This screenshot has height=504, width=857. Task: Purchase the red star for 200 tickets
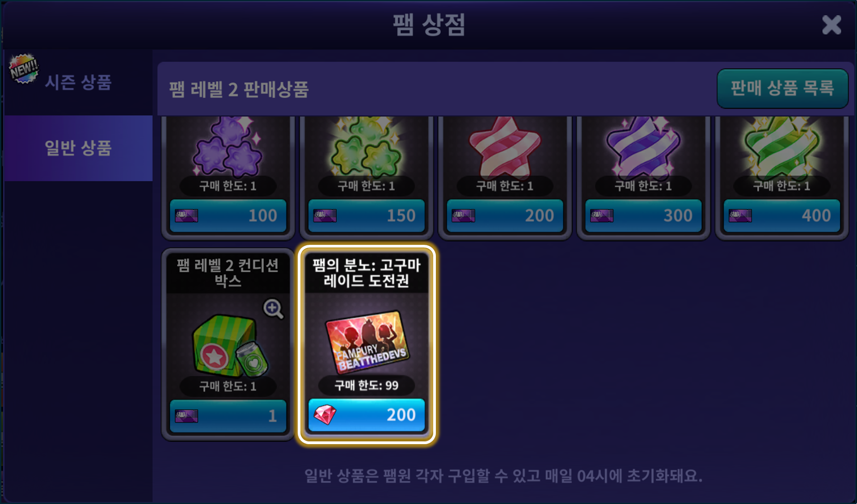click(x=505, y=216)
